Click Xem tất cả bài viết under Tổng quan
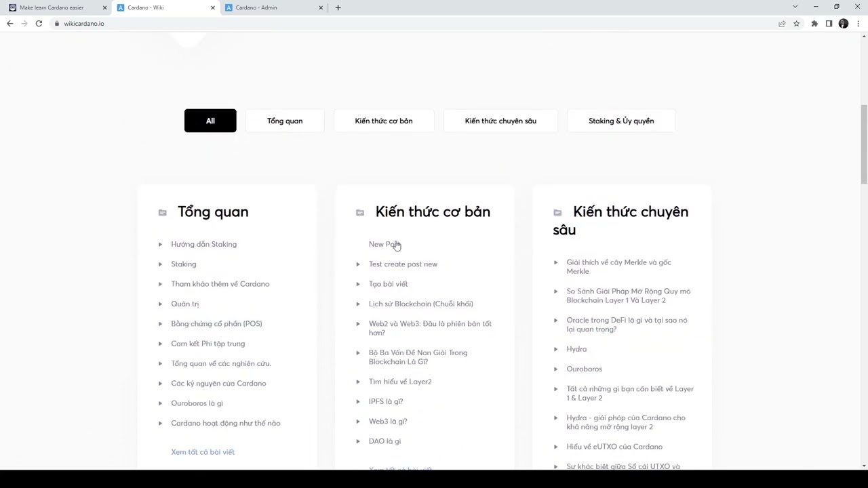Image resolution: width=868 pixels, height=488 pixels. [203, 452]
